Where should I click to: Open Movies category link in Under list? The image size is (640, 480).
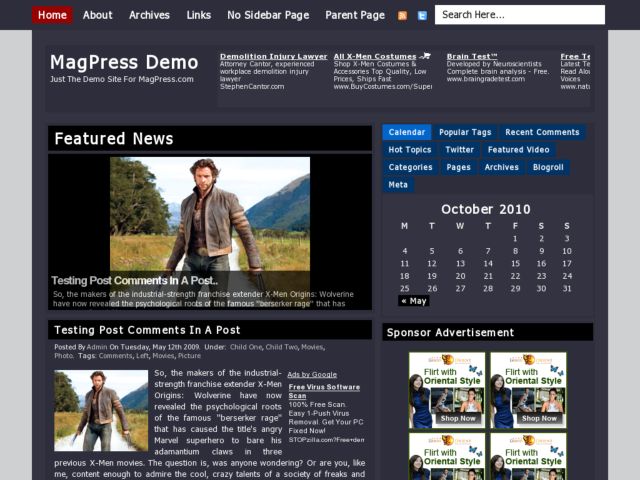(x=312, y=347)
